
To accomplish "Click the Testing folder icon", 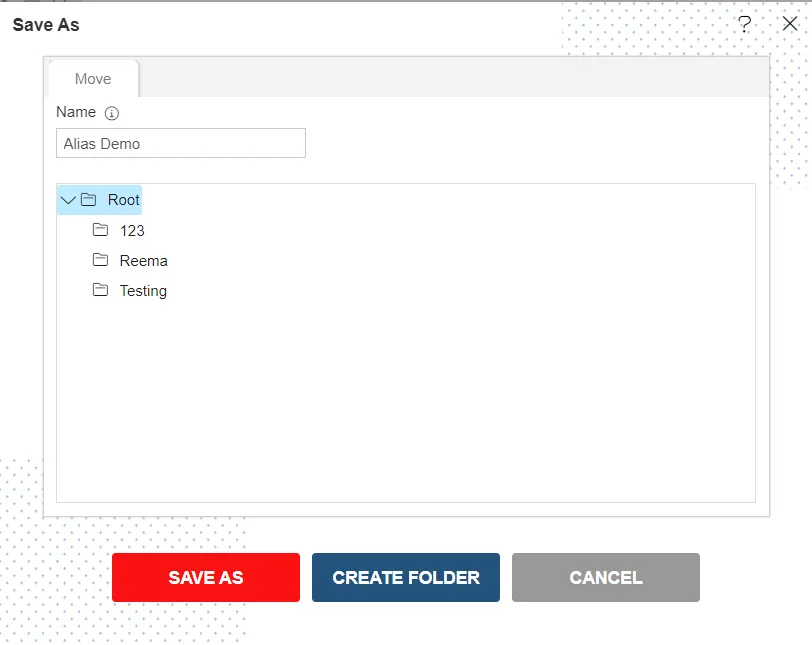I will point(100,290).
